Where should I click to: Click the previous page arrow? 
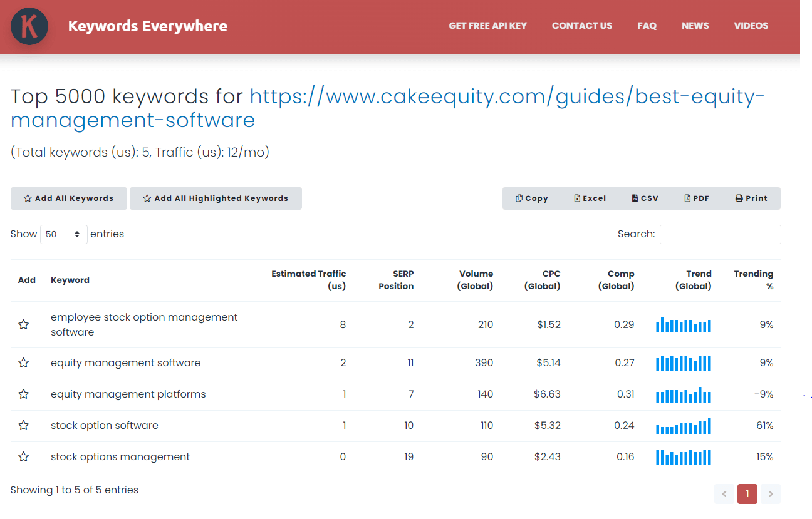(724, 494)
